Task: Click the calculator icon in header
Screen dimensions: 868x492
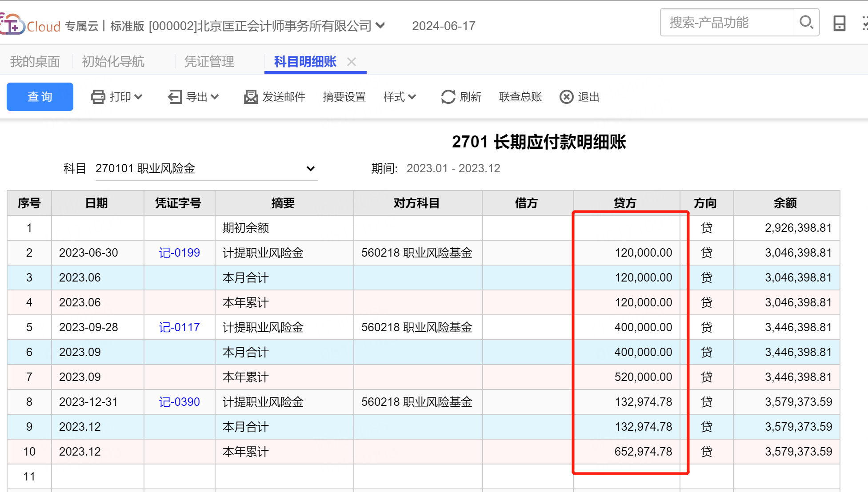Action: [839, 23]
